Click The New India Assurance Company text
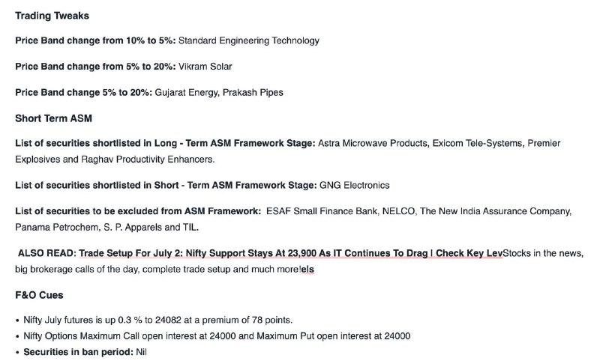 pos(495,211)
